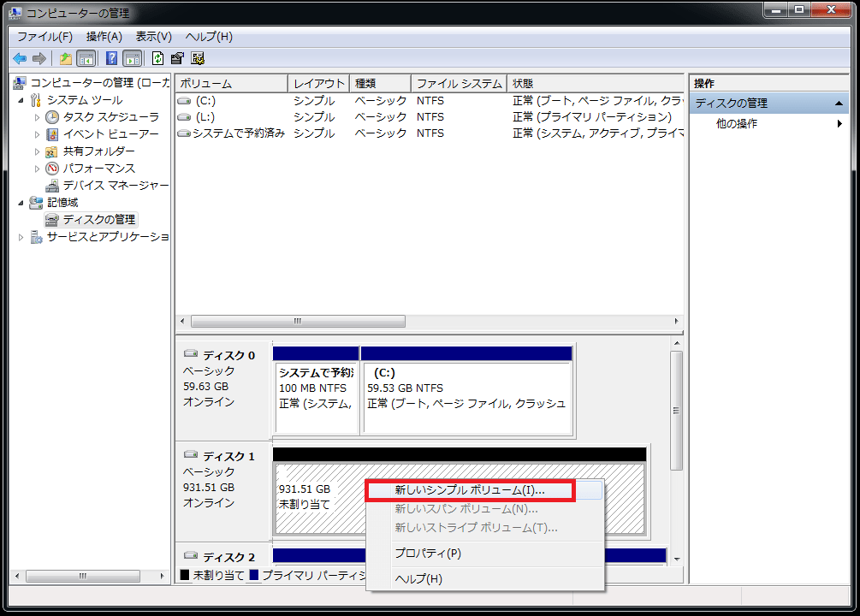860x616 pixels.
Task: Click the 記憶域 storage icon
Action: coord(36,203)
